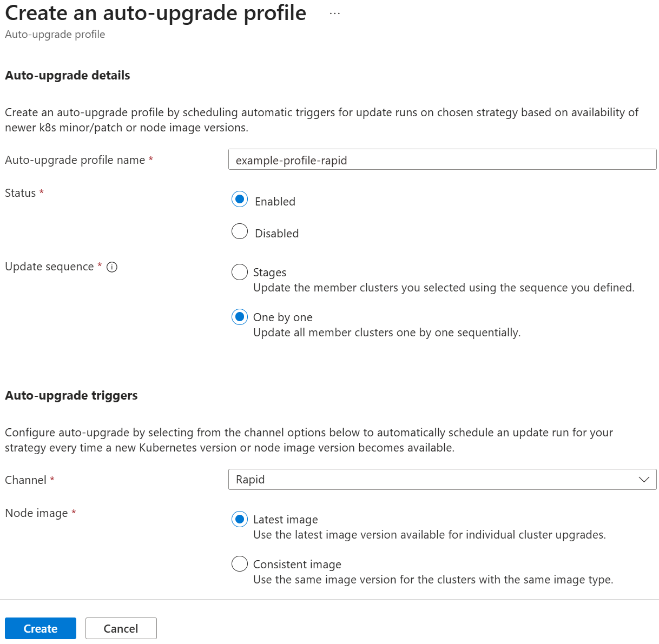The height and width of the screenshot is (644, 659).
Task: Select the Disabled status radio button
Action: pyautogui.click(x=240, y=231)
